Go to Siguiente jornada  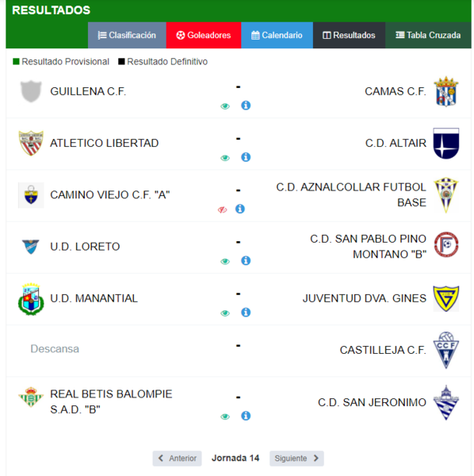click(x=296, y=458)
